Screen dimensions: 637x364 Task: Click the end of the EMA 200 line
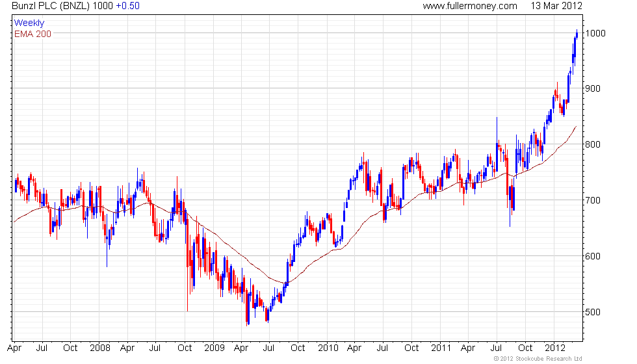[576, 126]
